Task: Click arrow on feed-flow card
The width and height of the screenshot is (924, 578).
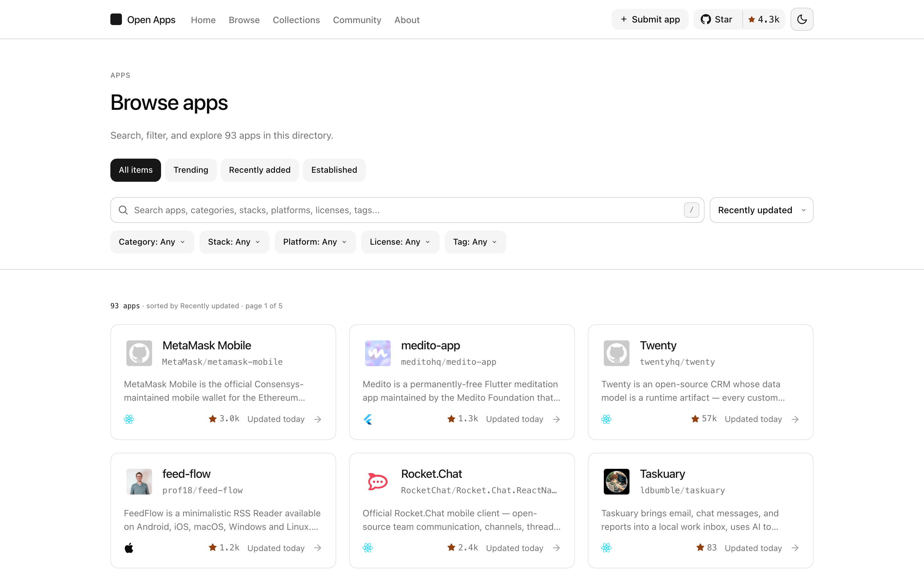Action: click(x=318, y=548)
